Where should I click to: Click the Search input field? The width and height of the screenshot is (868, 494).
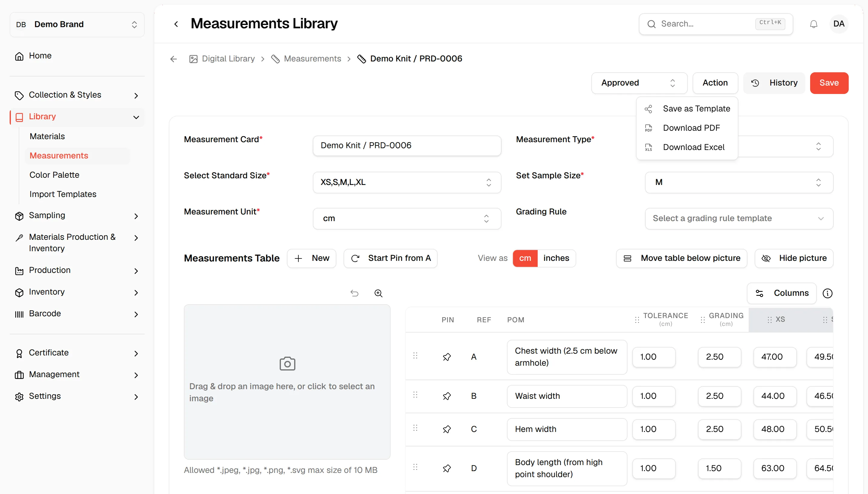click(715, 24)
